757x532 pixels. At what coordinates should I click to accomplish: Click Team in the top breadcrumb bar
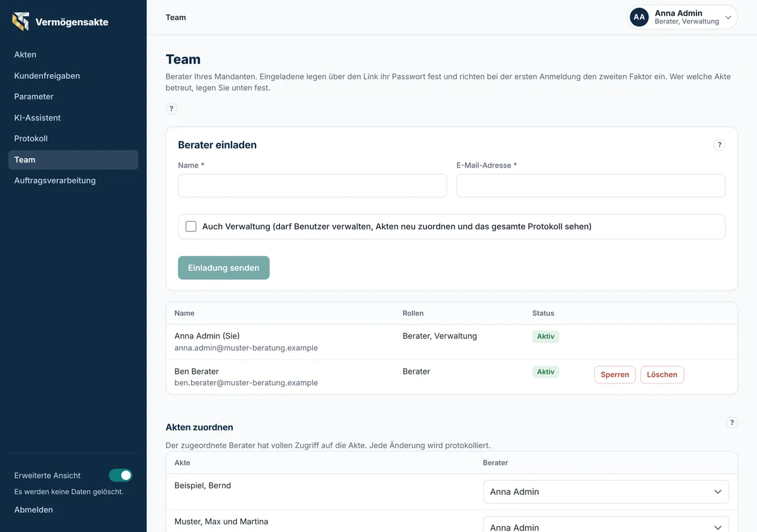pyautogui.click(x=176, y=17)
